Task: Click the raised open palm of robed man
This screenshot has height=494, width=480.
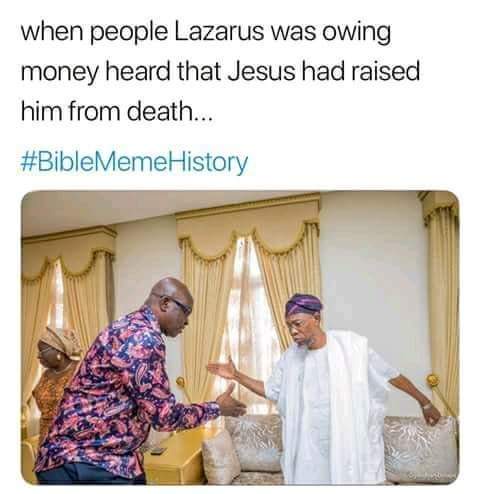Action: click(223, 369)
